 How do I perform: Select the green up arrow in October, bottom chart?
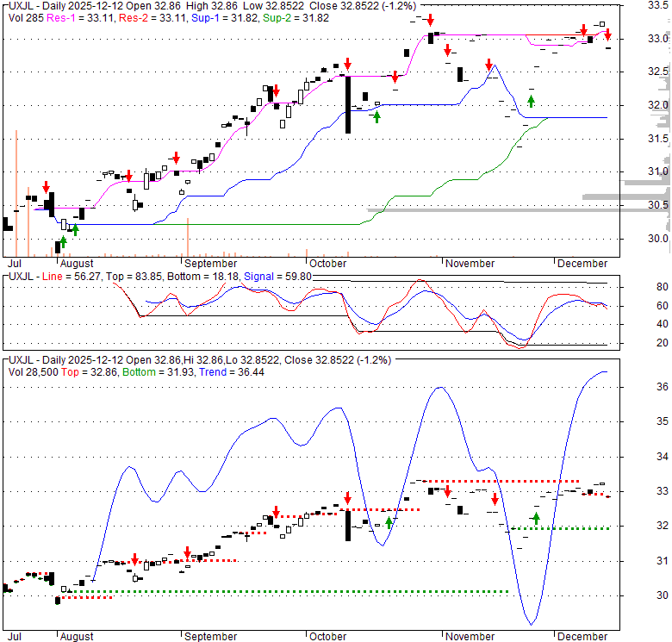coord(389,522)
